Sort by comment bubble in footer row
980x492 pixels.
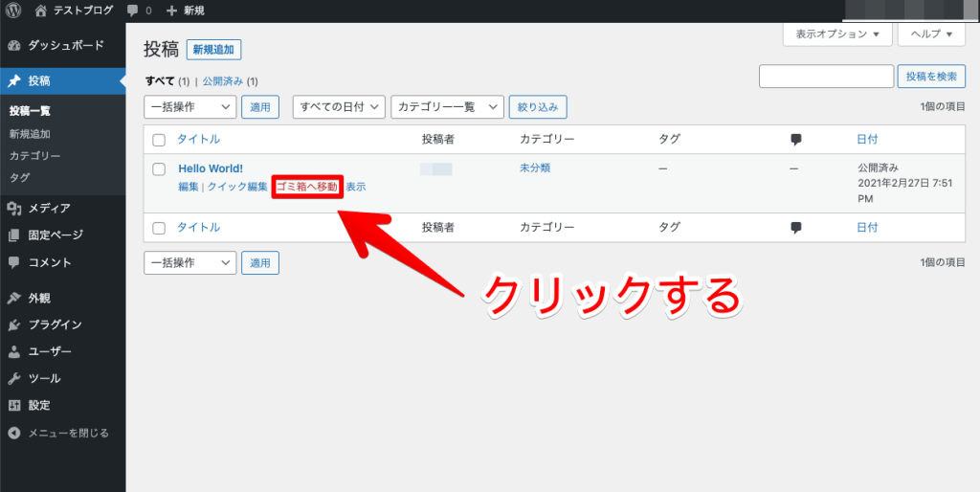(x=796, y=228)
